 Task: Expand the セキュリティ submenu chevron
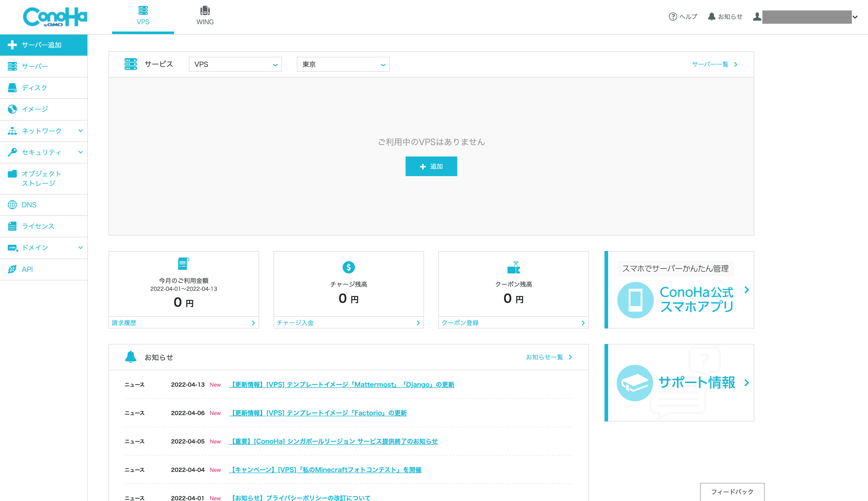(x=81, y=152)
